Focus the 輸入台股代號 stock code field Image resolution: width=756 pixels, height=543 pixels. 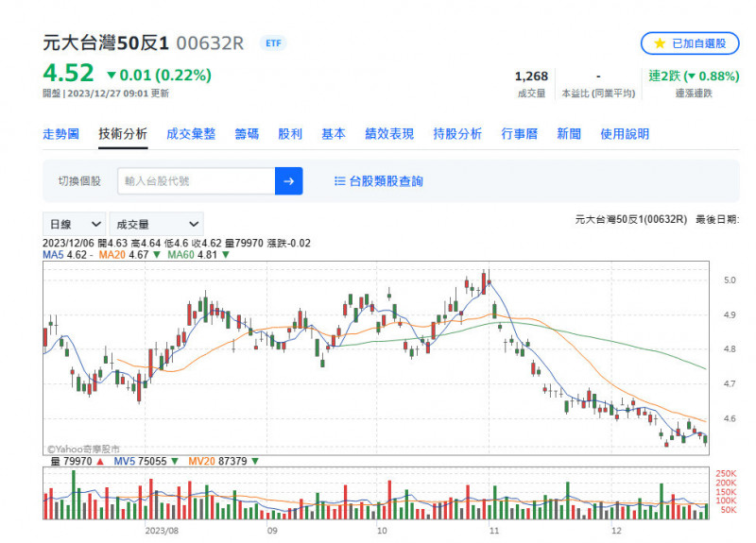pyautogui.click(x=197, y=181)
